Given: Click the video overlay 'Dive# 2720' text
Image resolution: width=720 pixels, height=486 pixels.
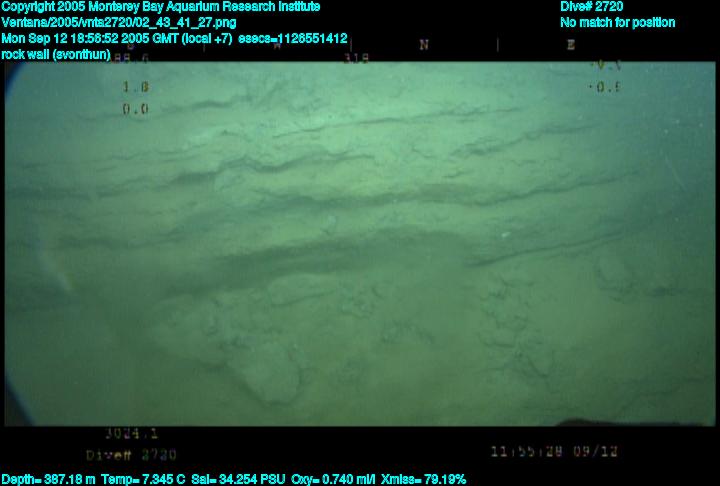Looking at the screenshot, I should [131, 455].
